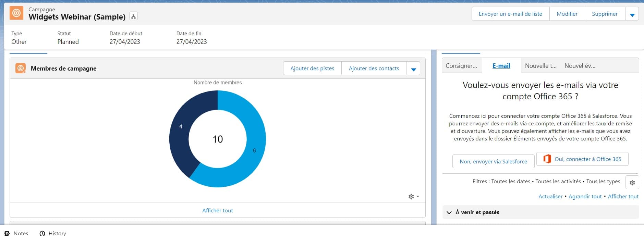Click the campaign hierarchy icon beside title

133,16
